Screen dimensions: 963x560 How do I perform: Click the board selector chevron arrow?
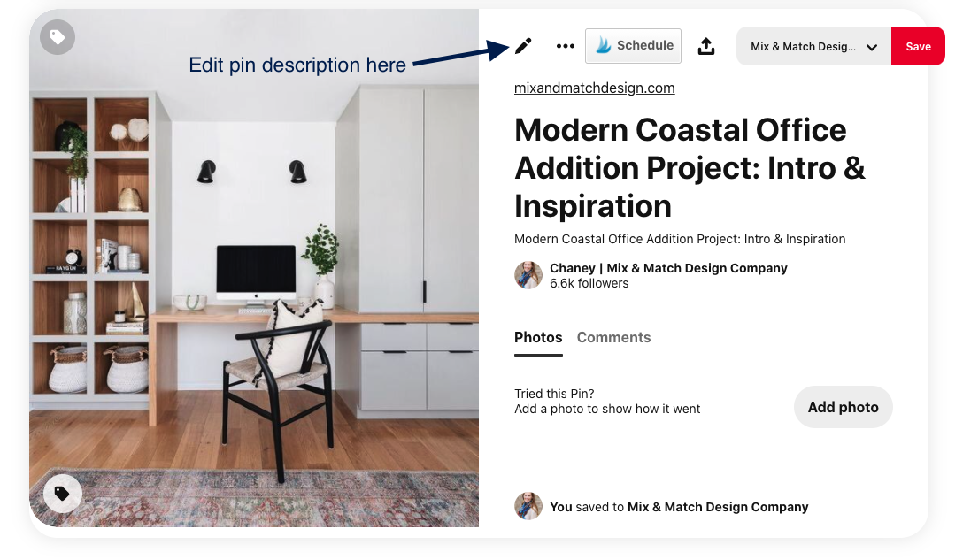[x=872, y=47]
